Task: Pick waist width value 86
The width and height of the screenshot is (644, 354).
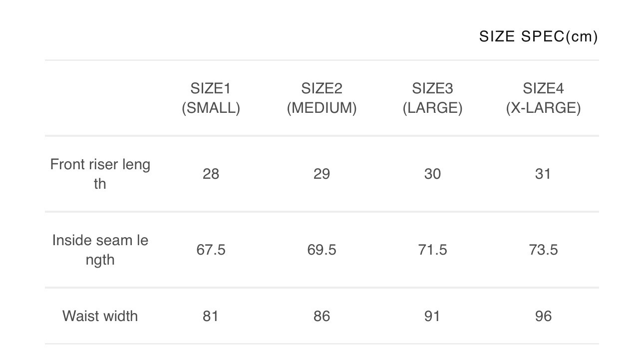Action: (x=322, y=316)
